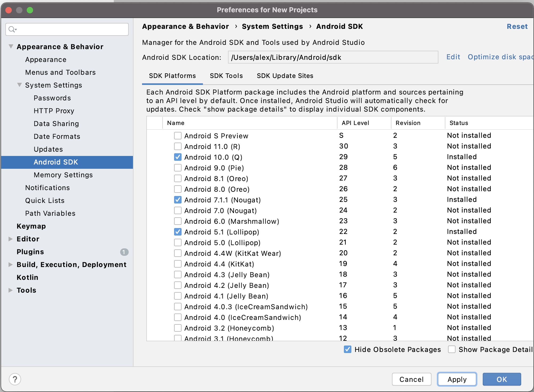Screen dimensions: 534x392
Task: Click Edit link for SDK location
Action: pos(453,57)
